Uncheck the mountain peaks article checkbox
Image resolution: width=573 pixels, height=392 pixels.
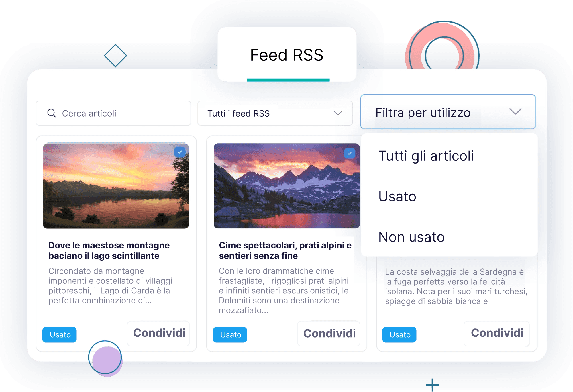350,153
